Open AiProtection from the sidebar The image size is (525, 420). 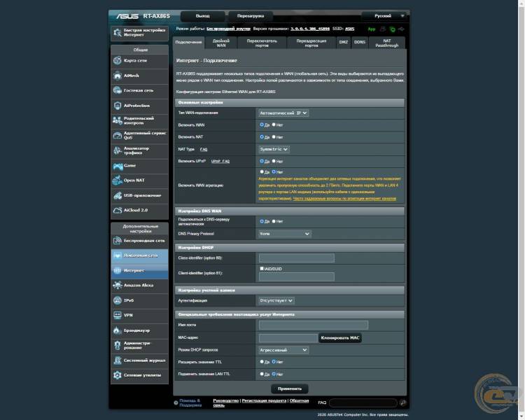139,106
